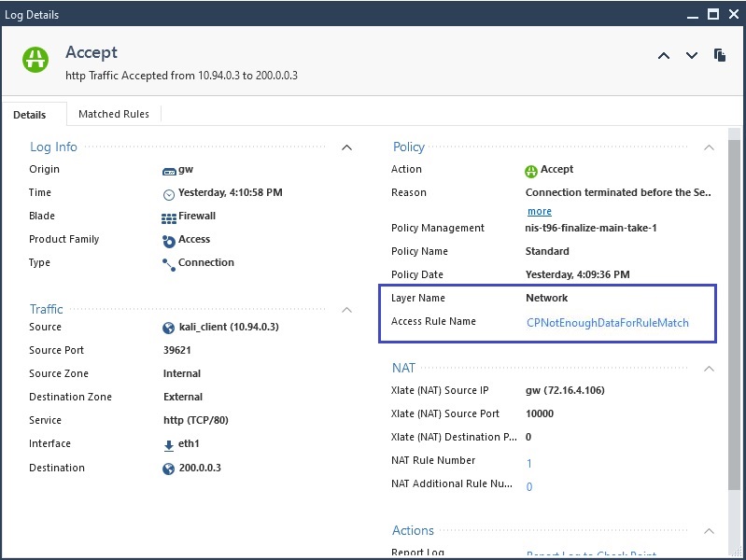Select the Destination Zone value External
Image resolution: width=746 pixels, height=560 pixels.
183,397
